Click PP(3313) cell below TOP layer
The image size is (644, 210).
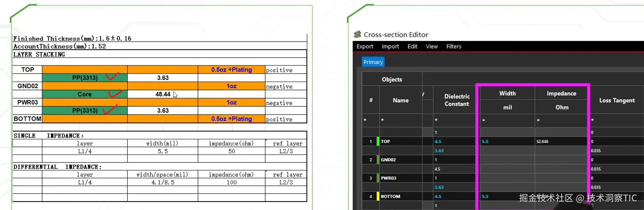[x=85, y=78]
